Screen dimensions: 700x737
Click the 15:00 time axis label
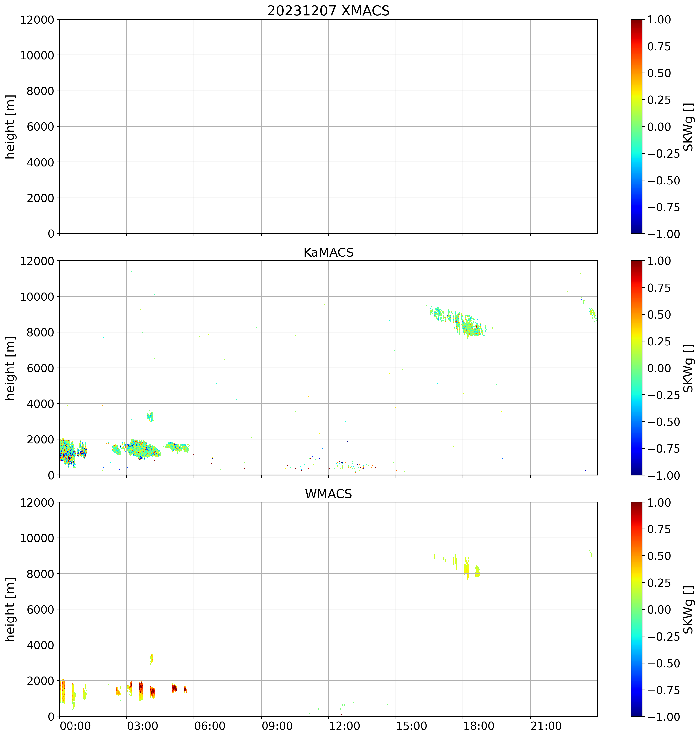pyautogui.click(x=411, y=726)
